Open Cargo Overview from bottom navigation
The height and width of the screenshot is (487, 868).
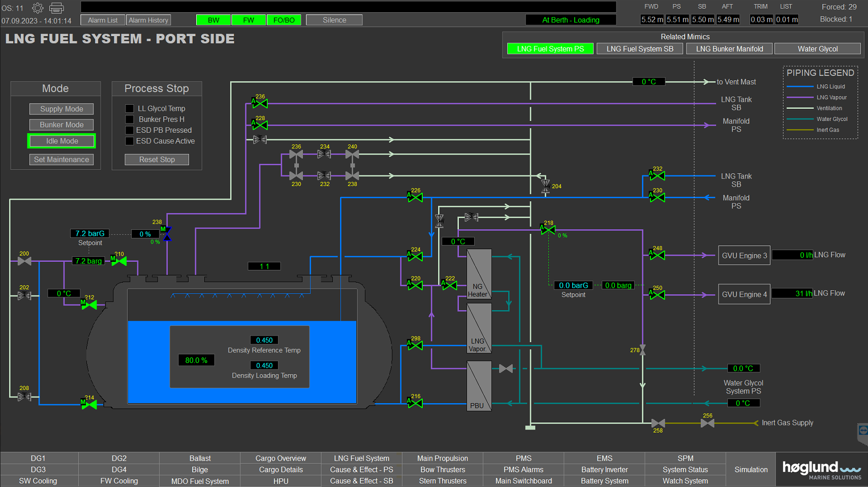pos(281,459)
